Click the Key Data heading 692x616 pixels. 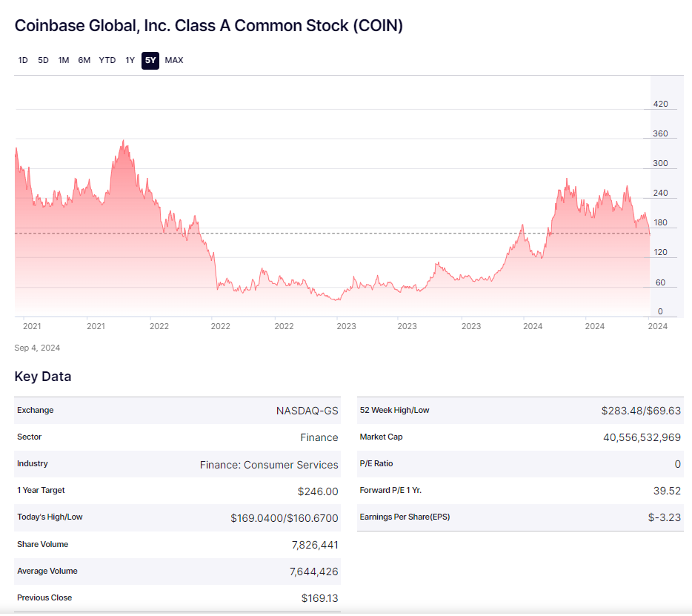point(43,377)
